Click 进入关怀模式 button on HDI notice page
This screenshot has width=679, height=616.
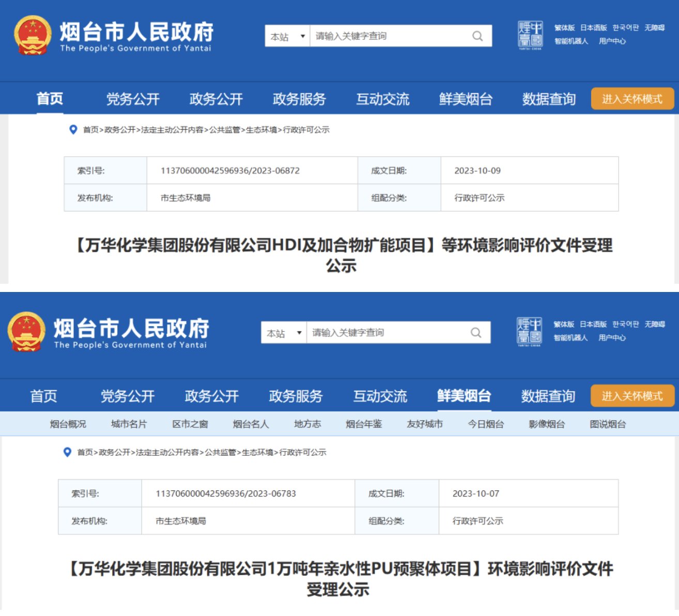coord(632,99)
